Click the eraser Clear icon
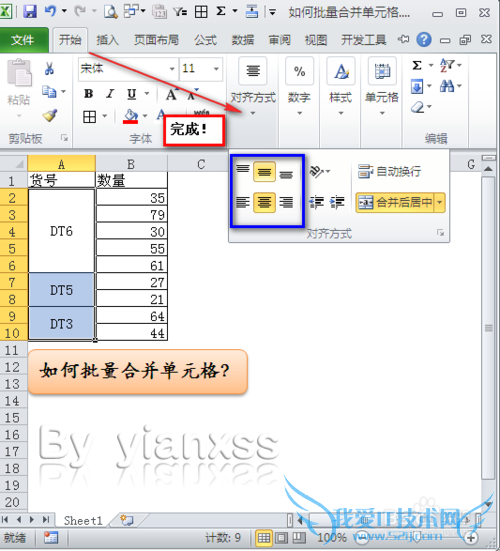The height and width of the screenshot is (551, 500). (417, 107)
